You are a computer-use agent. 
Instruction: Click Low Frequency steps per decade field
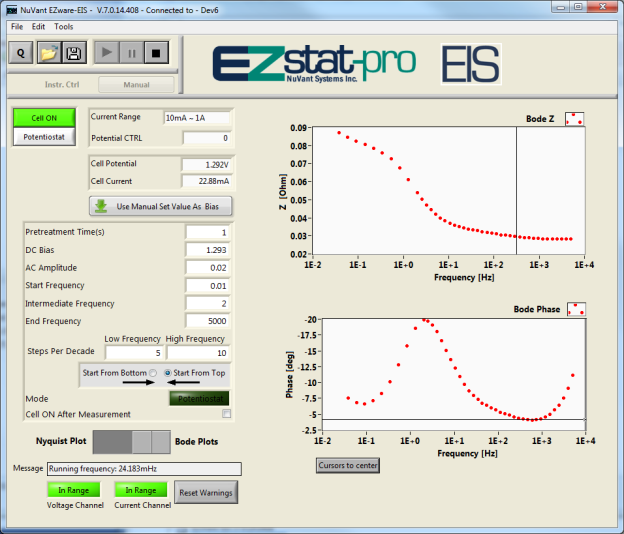134,353
